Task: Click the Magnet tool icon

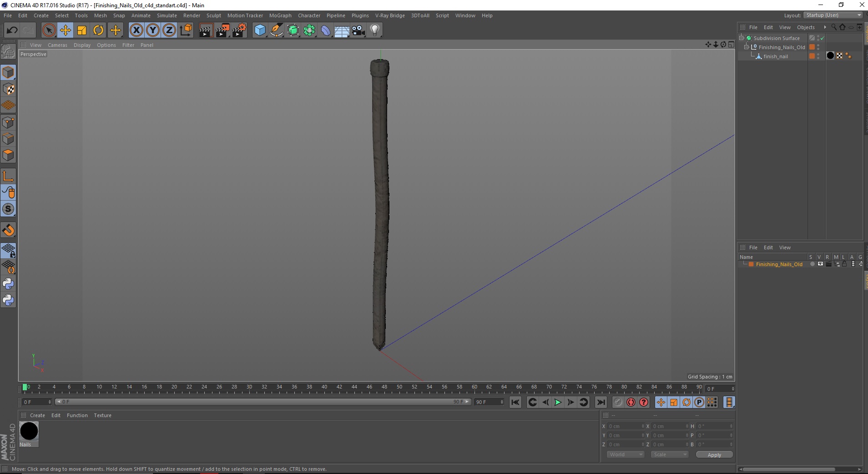Action: click(8, 230)
